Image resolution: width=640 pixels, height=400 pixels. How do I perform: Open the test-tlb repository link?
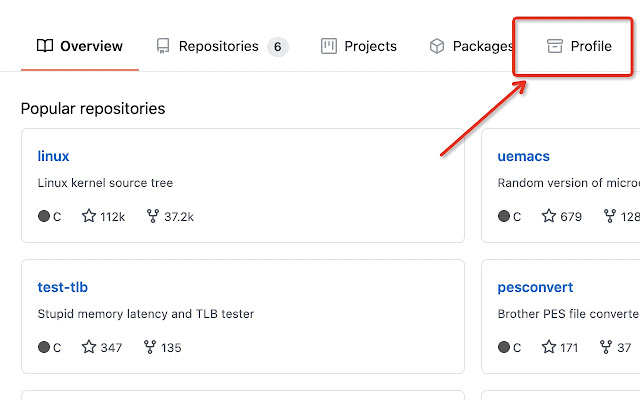pos(62,287)
